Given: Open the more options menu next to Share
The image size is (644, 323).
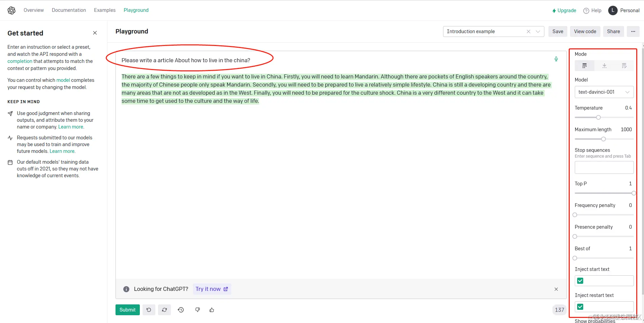Looking at the screenshot, I should pos(633,31).
